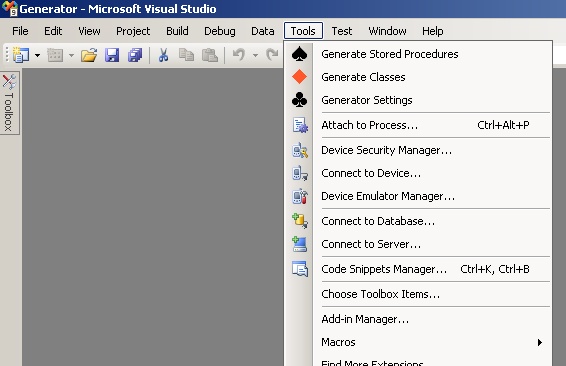Click the Device Security Manager icon
Screen dimensions: 566x366
point(300,150)
